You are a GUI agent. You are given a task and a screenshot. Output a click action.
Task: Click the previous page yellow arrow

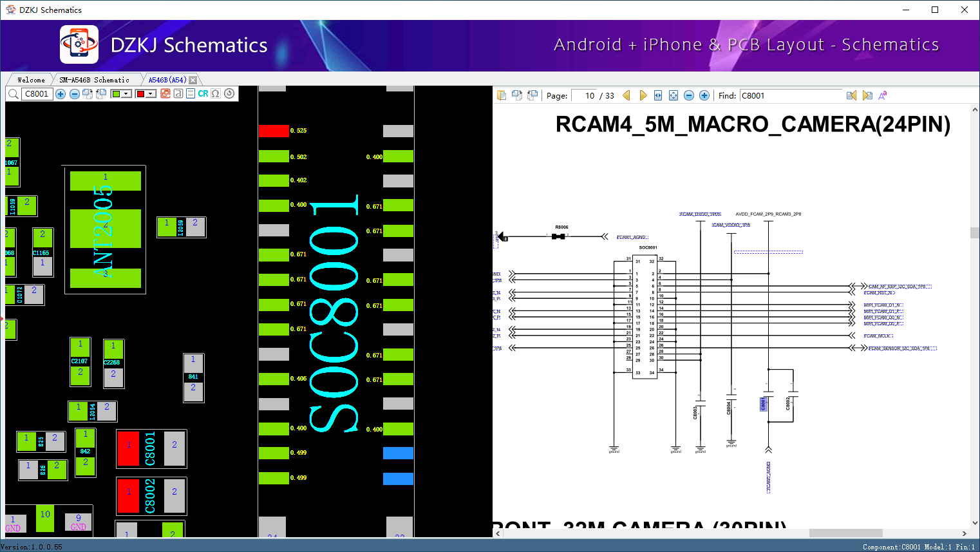[626, 95]
